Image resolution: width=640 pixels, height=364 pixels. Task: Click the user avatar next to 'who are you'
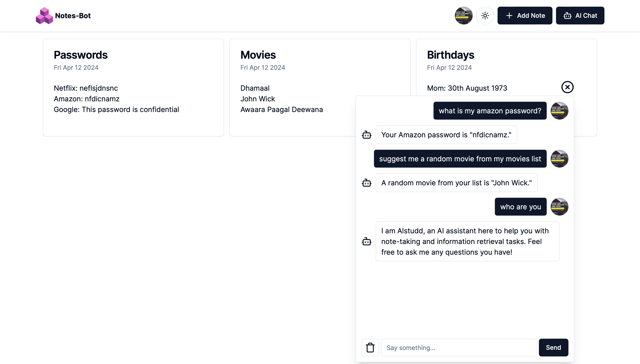pyautogui.click(x=560, y=206)
